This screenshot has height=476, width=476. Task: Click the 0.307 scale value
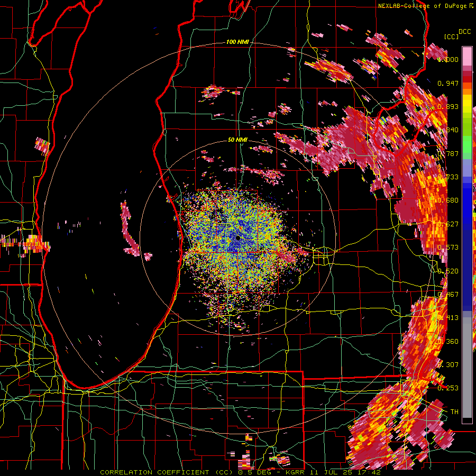pyautogui.click(x=448, y=364)
